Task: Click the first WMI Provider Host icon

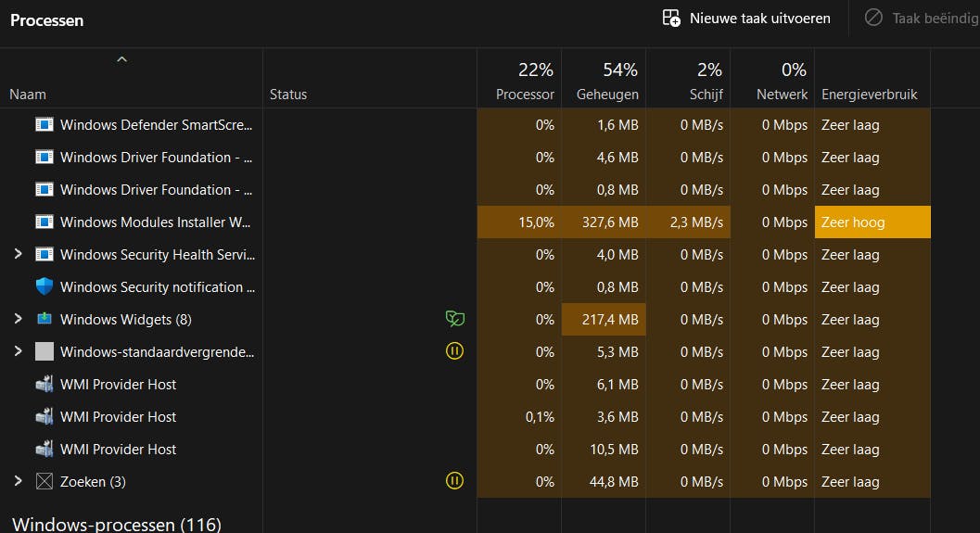Action: (45, 385)
